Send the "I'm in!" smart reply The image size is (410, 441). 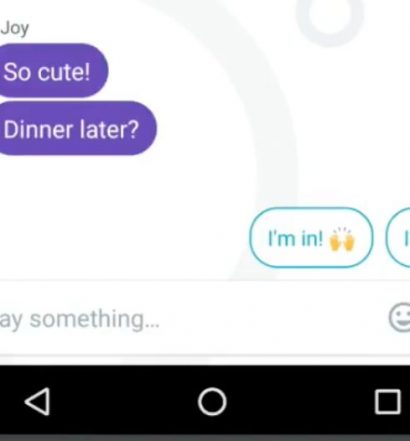tap(311, 238)
